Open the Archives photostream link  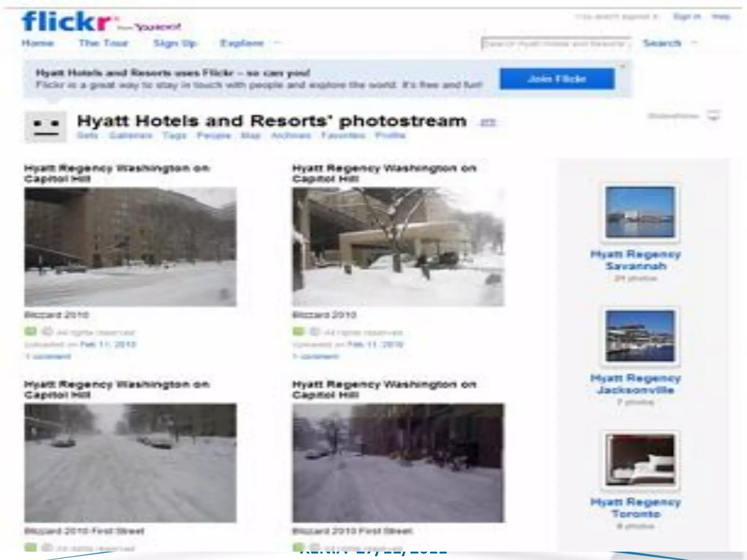pyautogui.click(x=291, y=136)
